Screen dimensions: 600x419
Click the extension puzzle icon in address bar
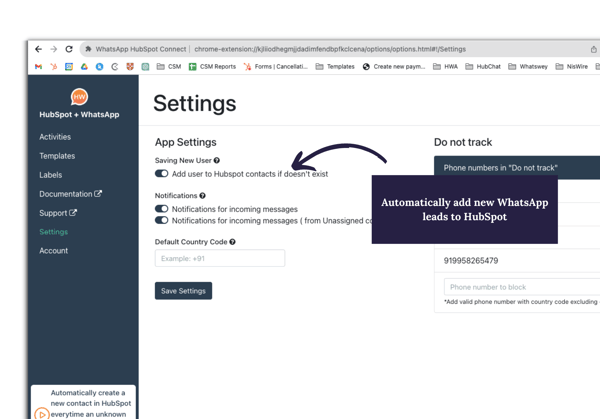[x=88, y=49]
